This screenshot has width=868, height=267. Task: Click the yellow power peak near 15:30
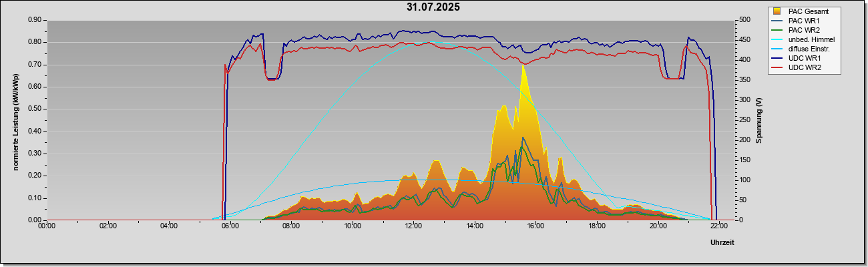[x=524, y=73]
